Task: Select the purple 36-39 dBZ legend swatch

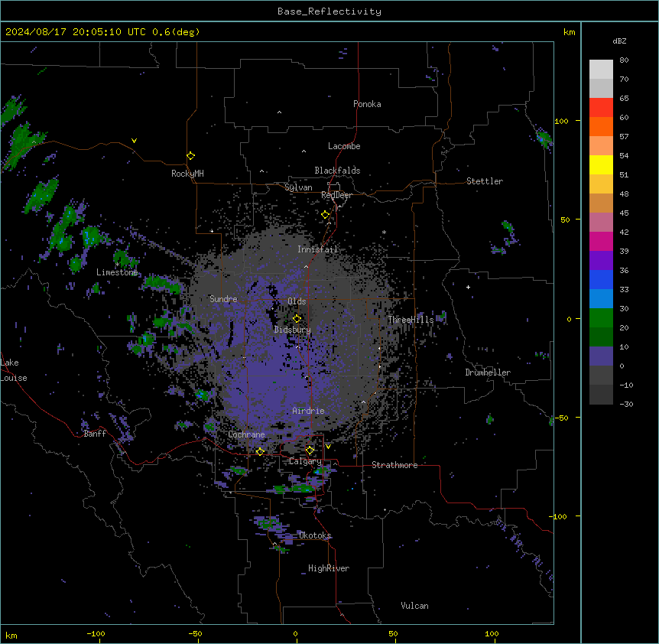Action: tap(601, 260)
